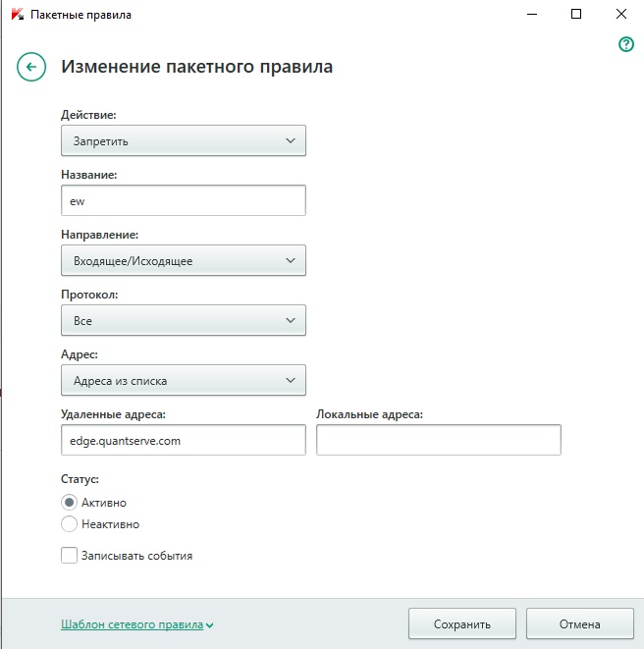This screenshot has width=644, height=649.
Task: Open the help question mark icon
Action: click(626, 45)
